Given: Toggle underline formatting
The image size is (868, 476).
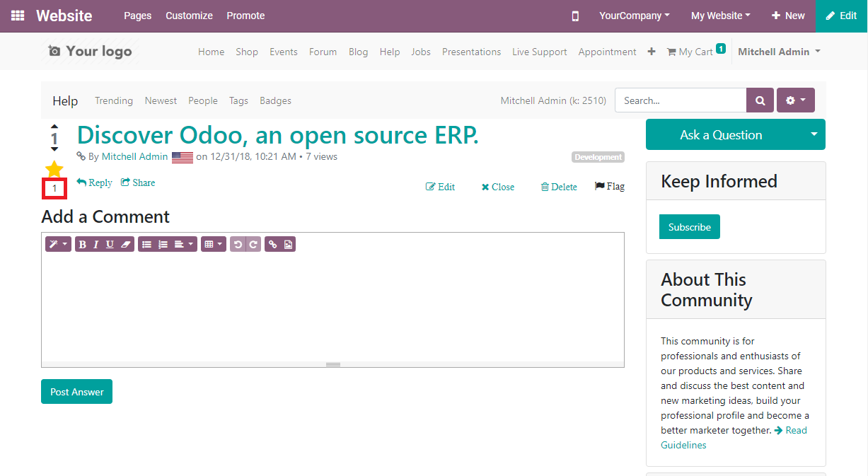Looking at the screenshot, I should 110,244.
